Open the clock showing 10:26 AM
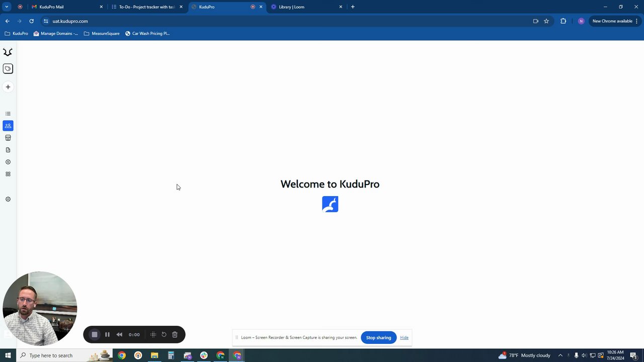The image size is (644, 362). [615, 355]
